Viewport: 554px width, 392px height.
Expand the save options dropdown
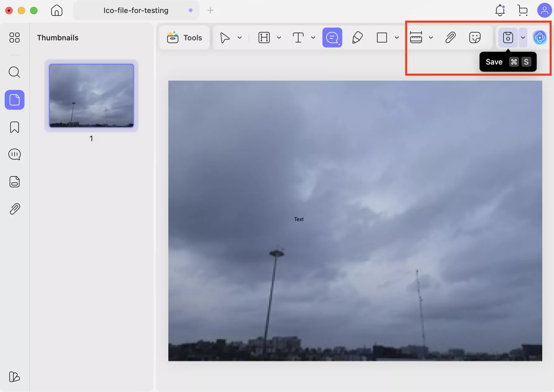(x=523, y=38)
